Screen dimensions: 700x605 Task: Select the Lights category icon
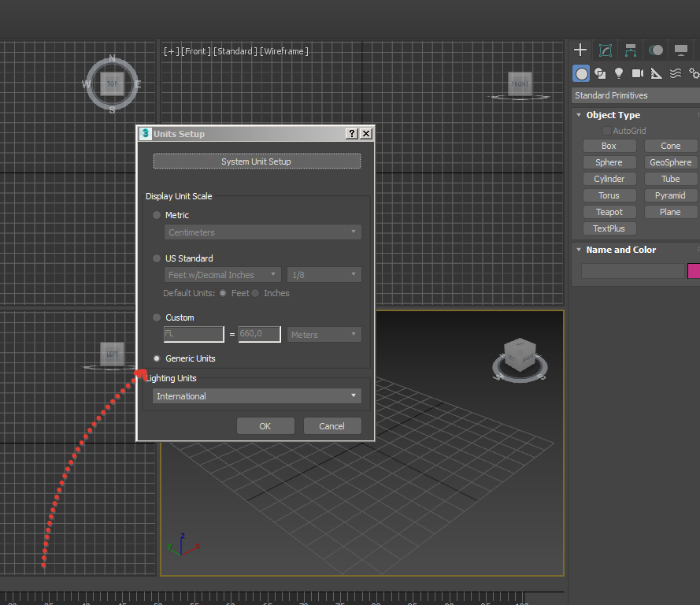pyautogui.click(x=619, y=74)
